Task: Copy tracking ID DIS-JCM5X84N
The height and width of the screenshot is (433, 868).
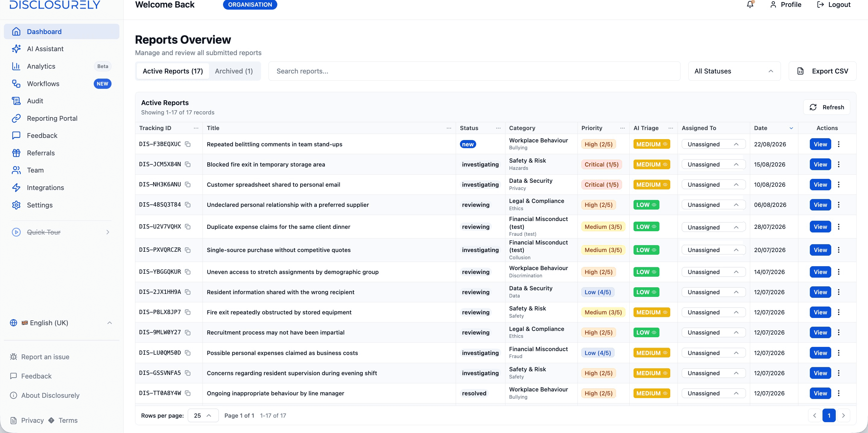Action: tap(188, 164)
